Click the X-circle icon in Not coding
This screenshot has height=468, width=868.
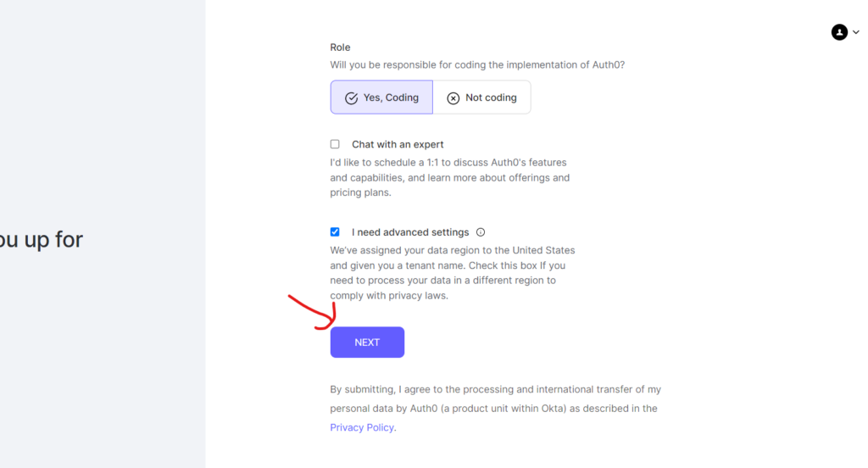coord(453,98)
